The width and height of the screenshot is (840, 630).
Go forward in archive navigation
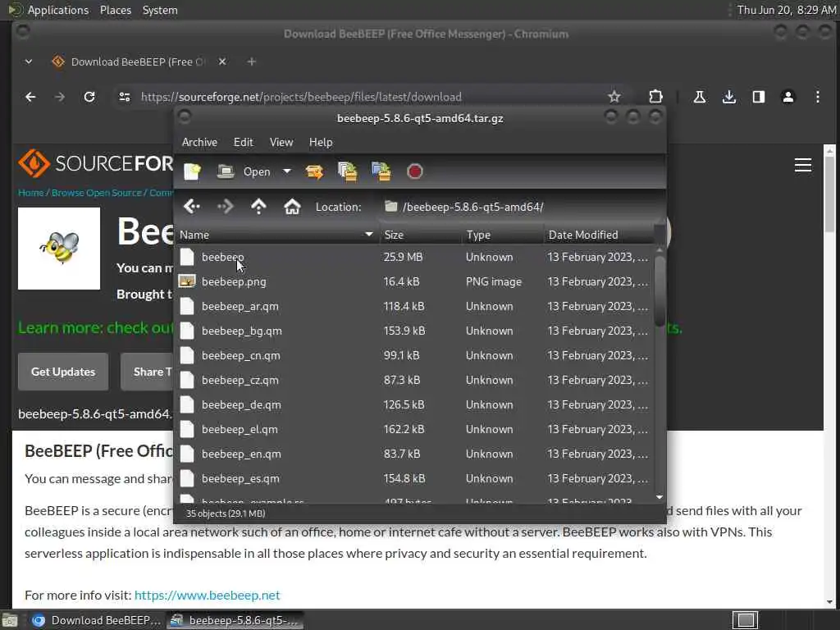tap(225, 206)
